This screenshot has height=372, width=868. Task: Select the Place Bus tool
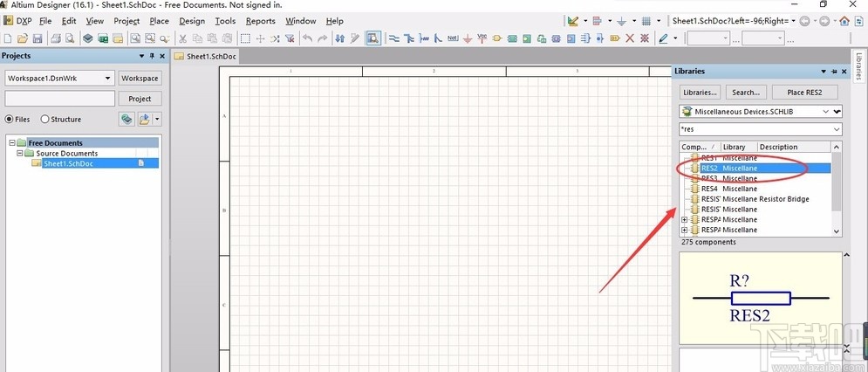point(409,38)
